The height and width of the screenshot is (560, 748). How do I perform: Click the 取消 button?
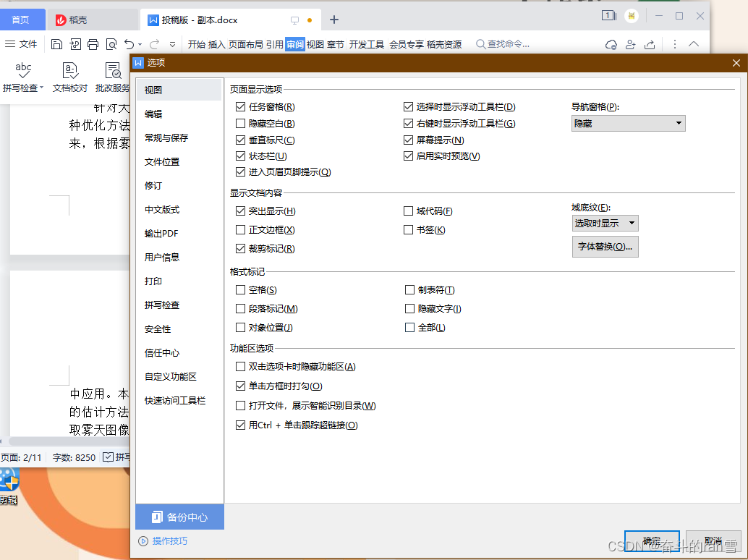[x=713, y=542]
